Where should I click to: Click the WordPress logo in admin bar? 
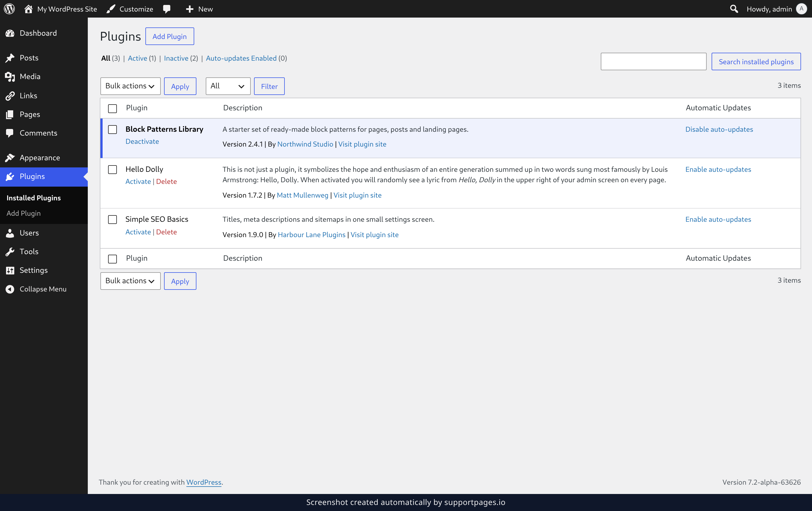coord(9,9)
